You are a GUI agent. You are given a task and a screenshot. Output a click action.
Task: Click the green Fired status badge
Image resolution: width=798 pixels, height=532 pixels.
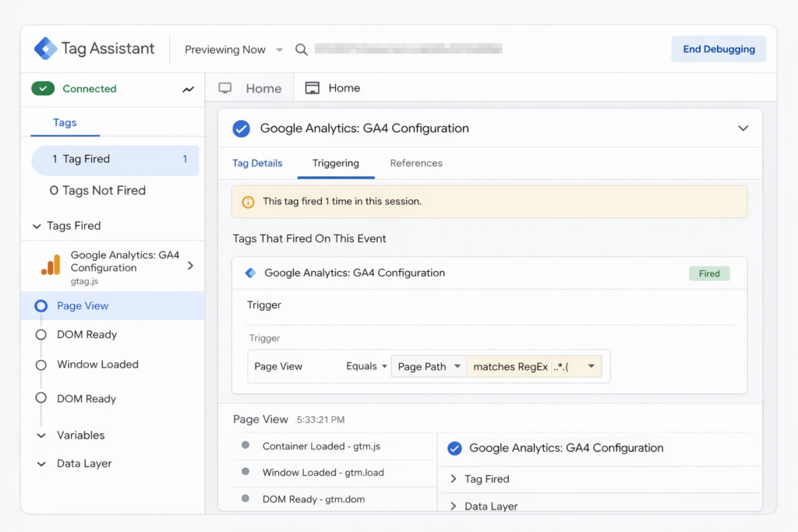pos(709,273)
